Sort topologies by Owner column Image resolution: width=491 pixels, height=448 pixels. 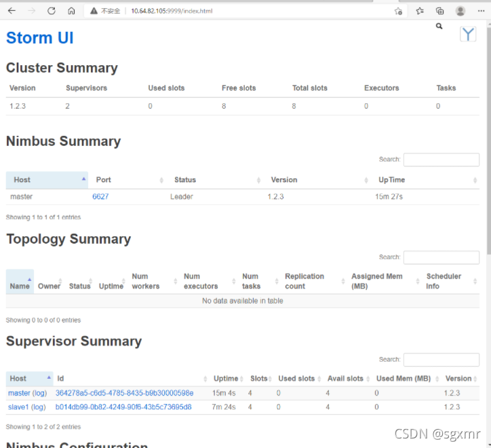50,281
